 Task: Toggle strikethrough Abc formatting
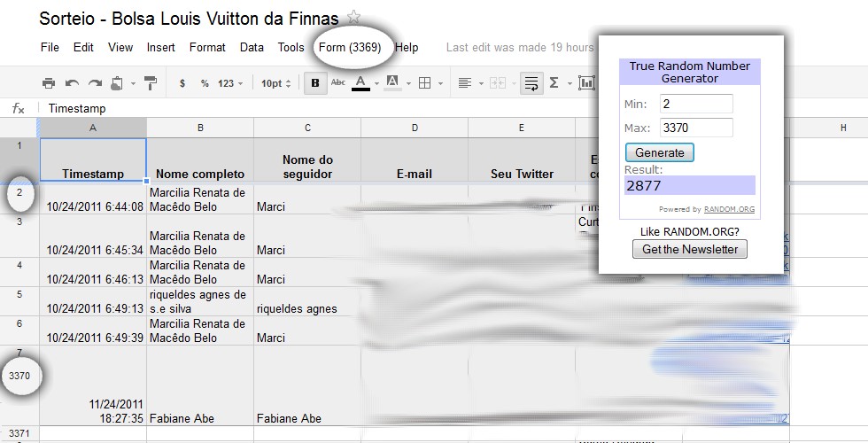point(337,82)
